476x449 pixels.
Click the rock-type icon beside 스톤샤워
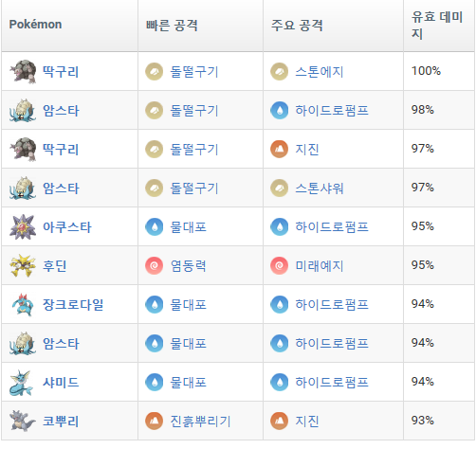pos(279,188)
